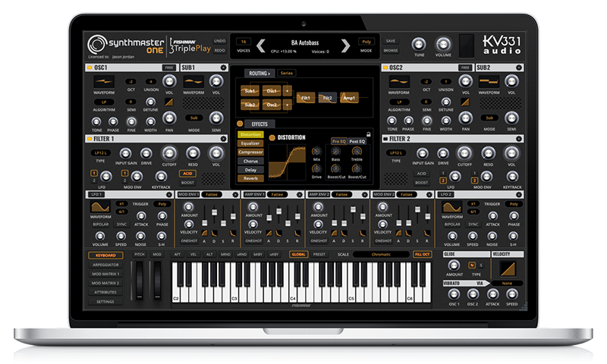Toggle the OSC2 power LED
Screen dimensions: 607x364
(x=385, y=67)
